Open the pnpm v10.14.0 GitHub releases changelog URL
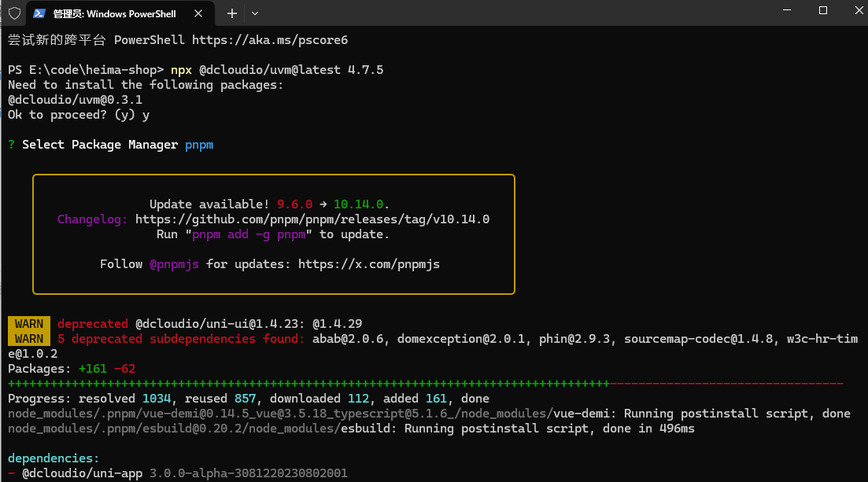868x482 pixels. [x=312, y=219]
